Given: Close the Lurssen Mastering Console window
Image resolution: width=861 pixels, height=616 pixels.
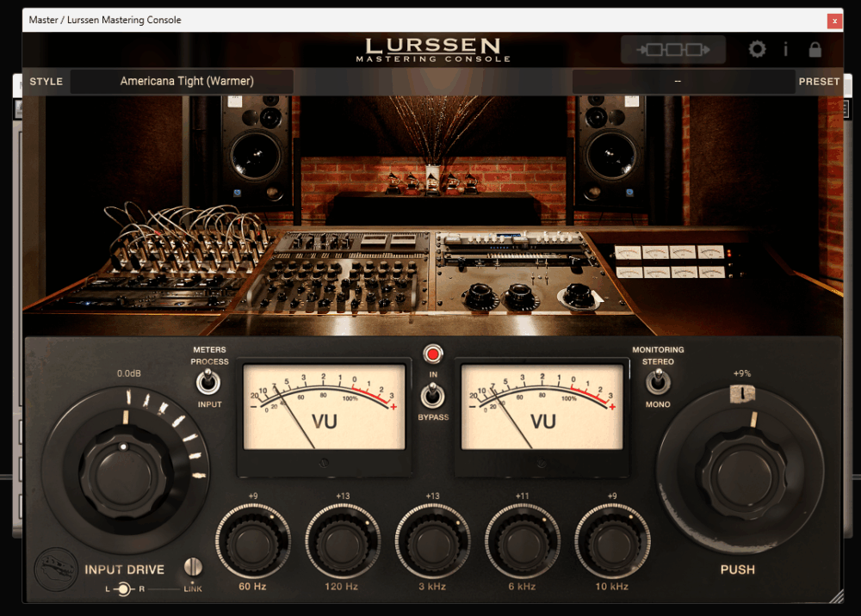Looking at the screenshot, I should pyautogui.click(x=834, y=21).
